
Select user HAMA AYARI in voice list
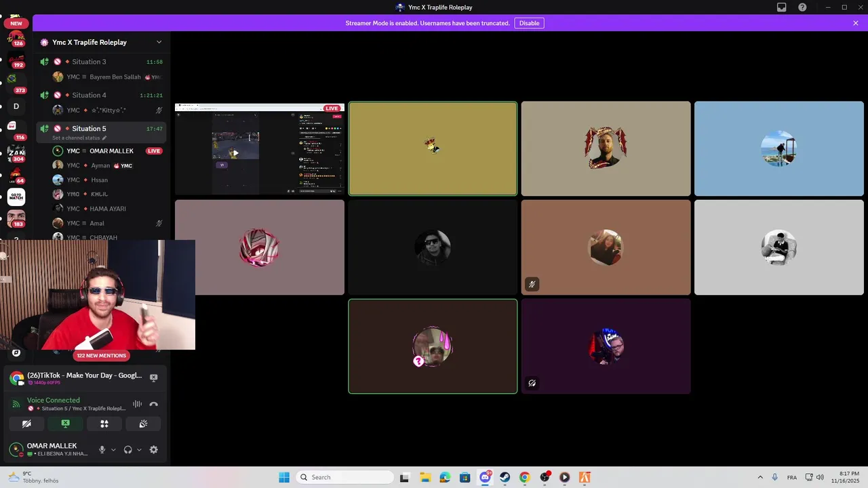point(108,209)
